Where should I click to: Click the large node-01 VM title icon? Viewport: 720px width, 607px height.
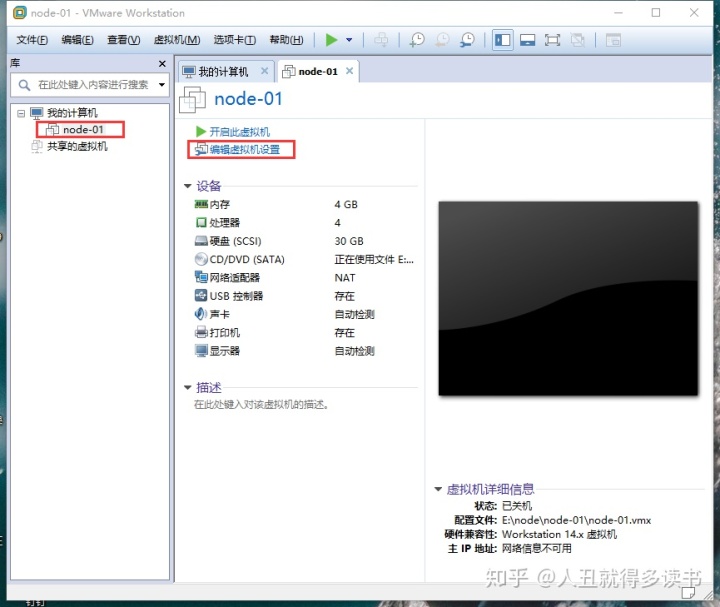192,99
